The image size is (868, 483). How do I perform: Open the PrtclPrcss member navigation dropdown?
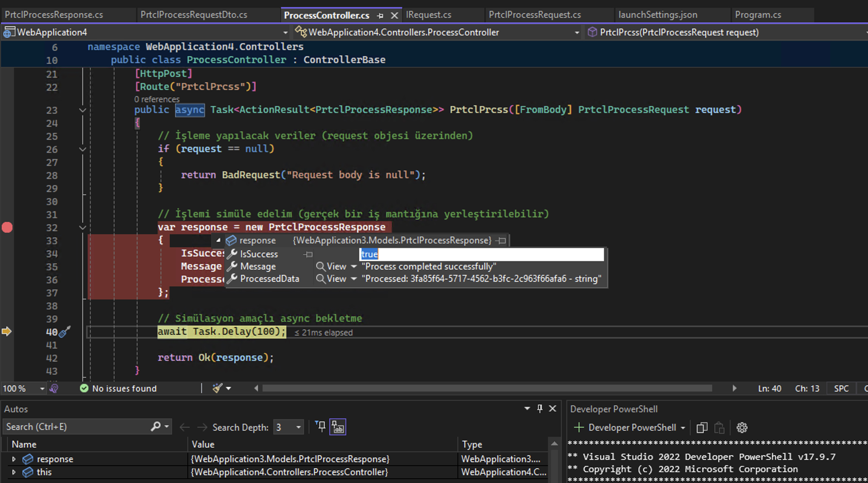point(866,33)
